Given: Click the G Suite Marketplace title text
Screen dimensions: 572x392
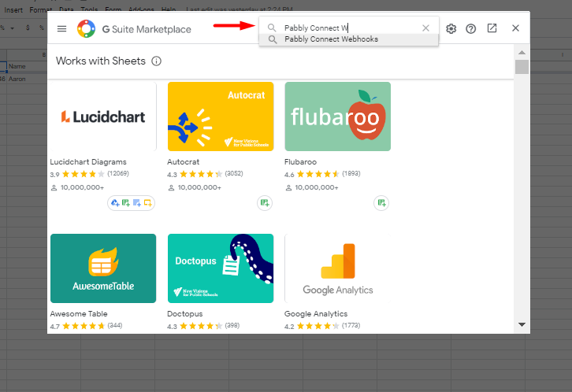Looking at the screenshot, I should (147, 29).
